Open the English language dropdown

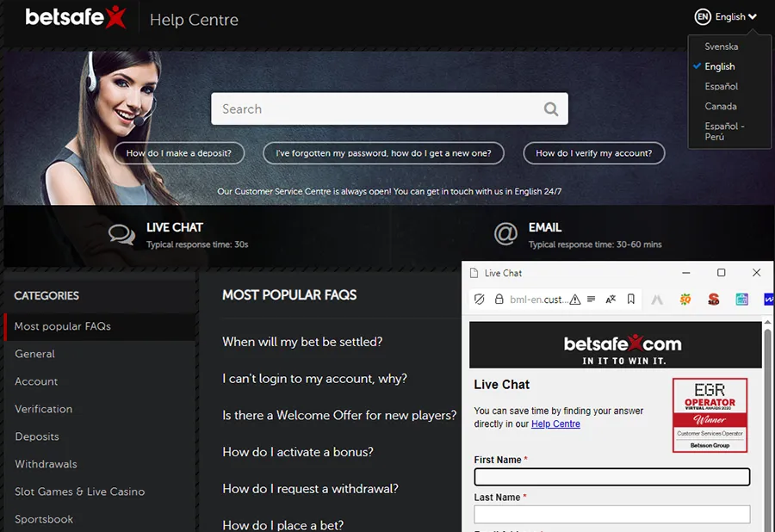pyautogui.click(x=726, y=17)
